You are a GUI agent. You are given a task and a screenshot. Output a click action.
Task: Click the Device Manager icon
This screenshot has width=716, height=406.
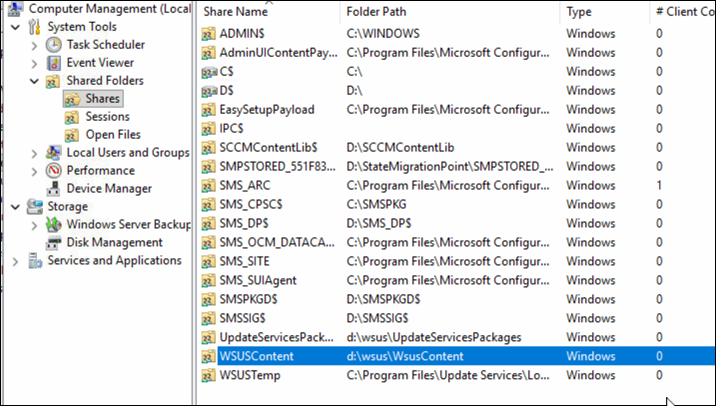click(54, 189)
